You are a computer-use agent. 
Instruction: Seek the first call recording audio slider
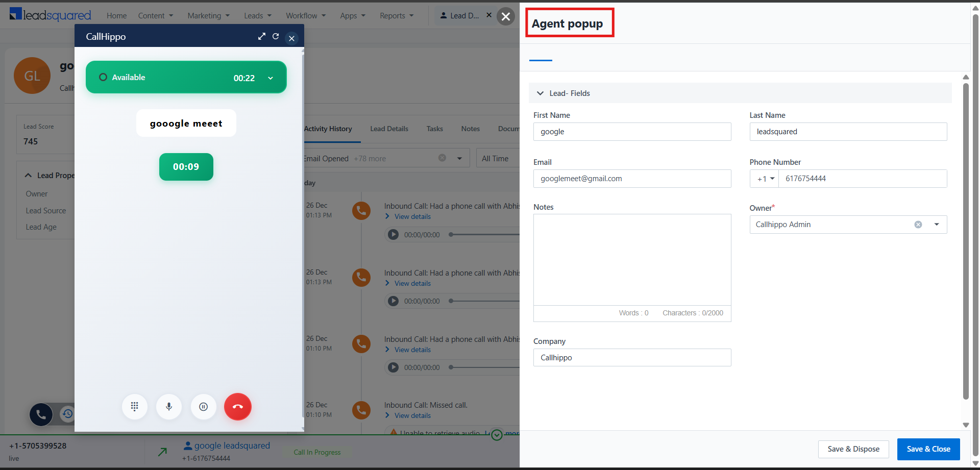pyautogui.click(x=484, y=235)
